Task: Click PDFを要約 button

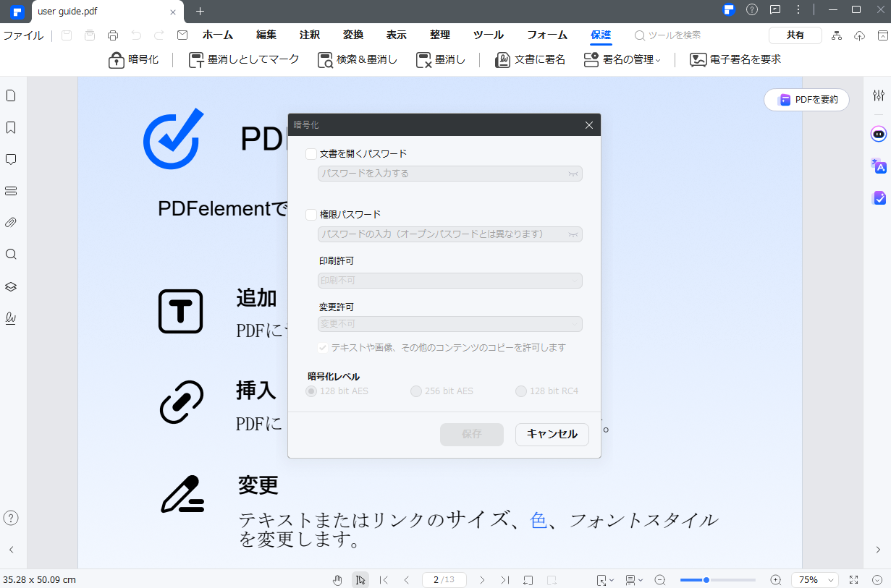Action: (x=807, y=100)
